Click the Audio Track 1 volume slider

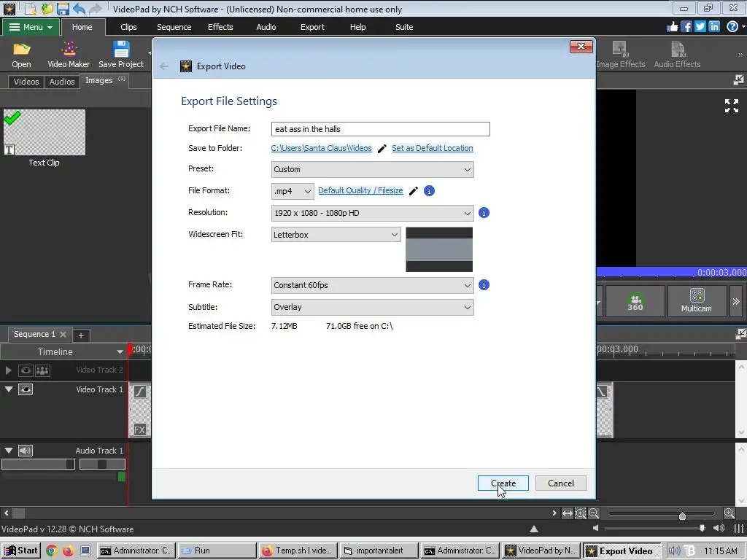click(38, 464)
